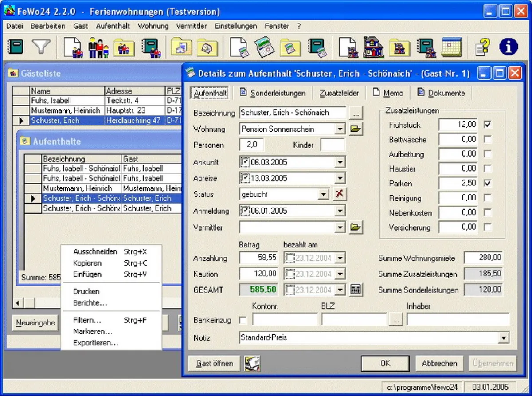Open the Status dropdown showing gebucht
Viewport: 532px width, 396px height.
point(324,194)
